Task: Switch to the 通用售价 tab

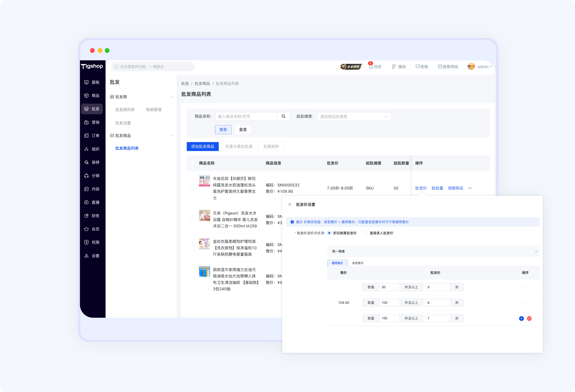Action: 337,263
